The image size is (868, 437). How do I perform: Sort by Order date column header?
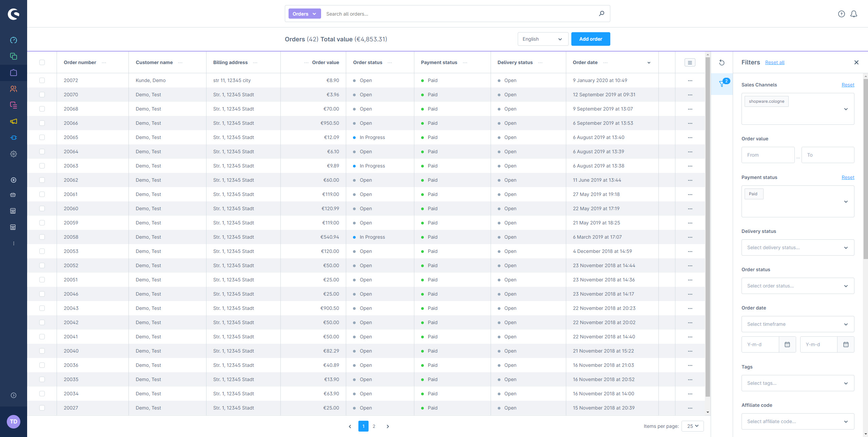585,62
